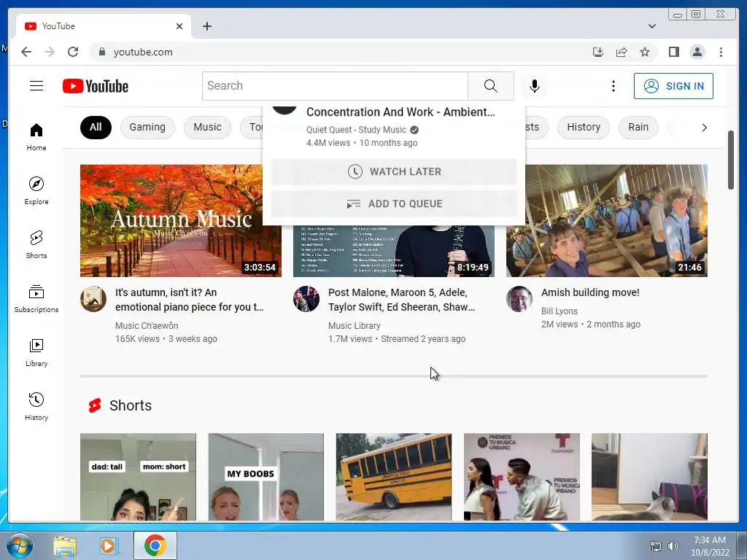Click the search magnifier button
Screen dimensions: 747x560
point(491,86)
